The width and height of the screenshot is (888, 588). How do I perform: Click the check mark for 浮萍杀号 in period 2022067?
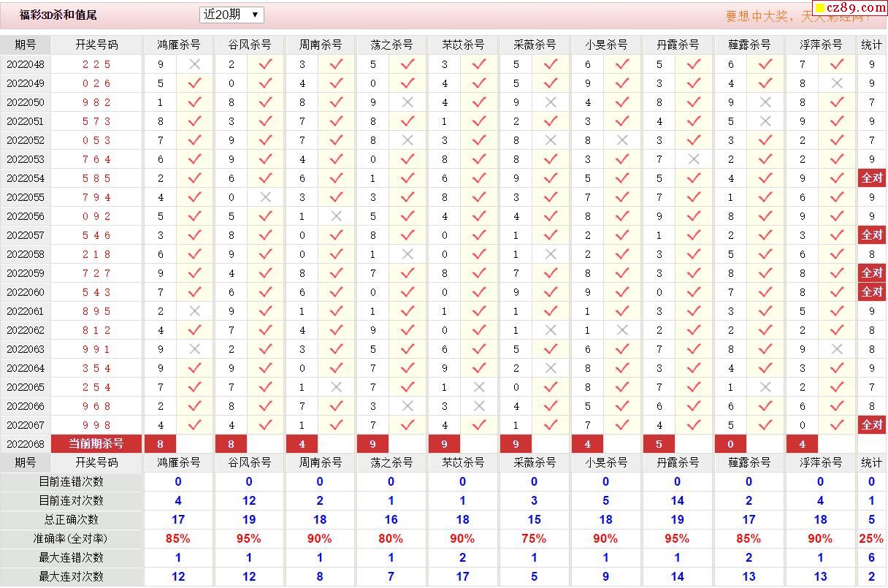[837, 425]
